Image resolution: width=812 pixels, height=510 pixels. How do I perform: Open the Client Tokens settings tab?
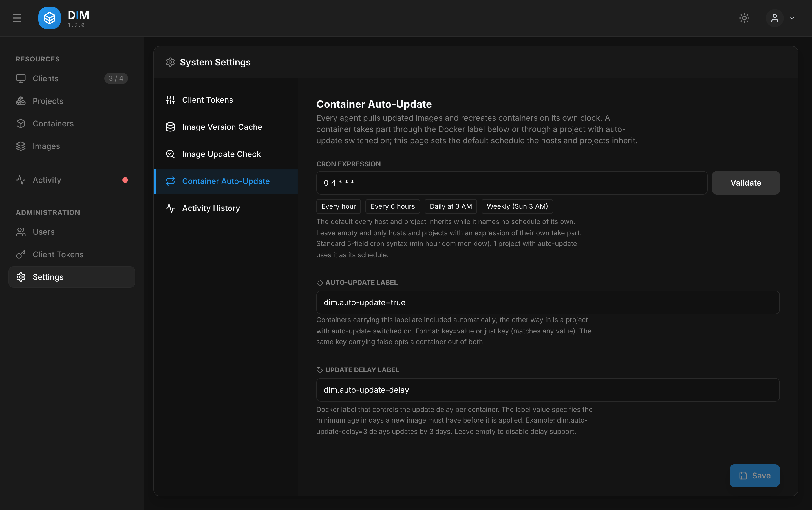[x=226, y=100]
